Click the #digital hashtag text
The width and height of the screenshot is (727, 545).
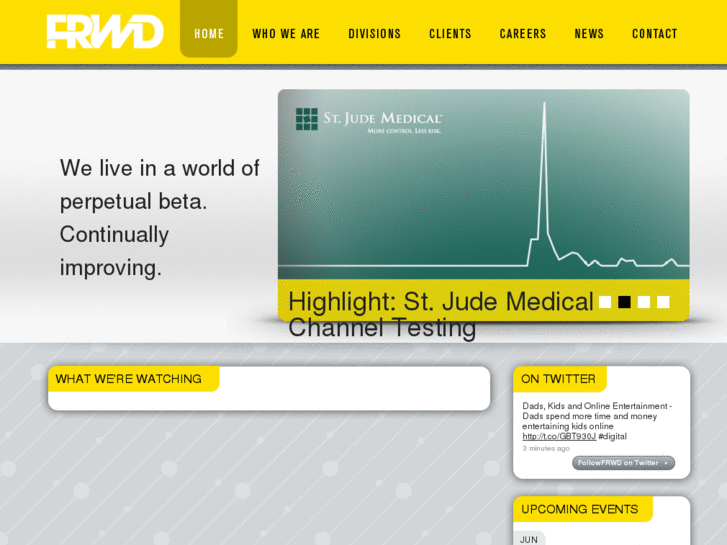[612, 436]
